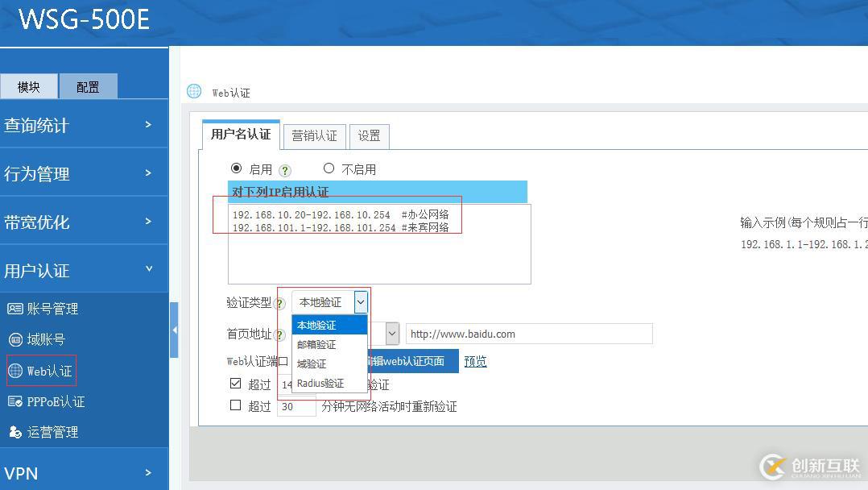Switch to the 营销认证 tab

(x=314, y=135)
